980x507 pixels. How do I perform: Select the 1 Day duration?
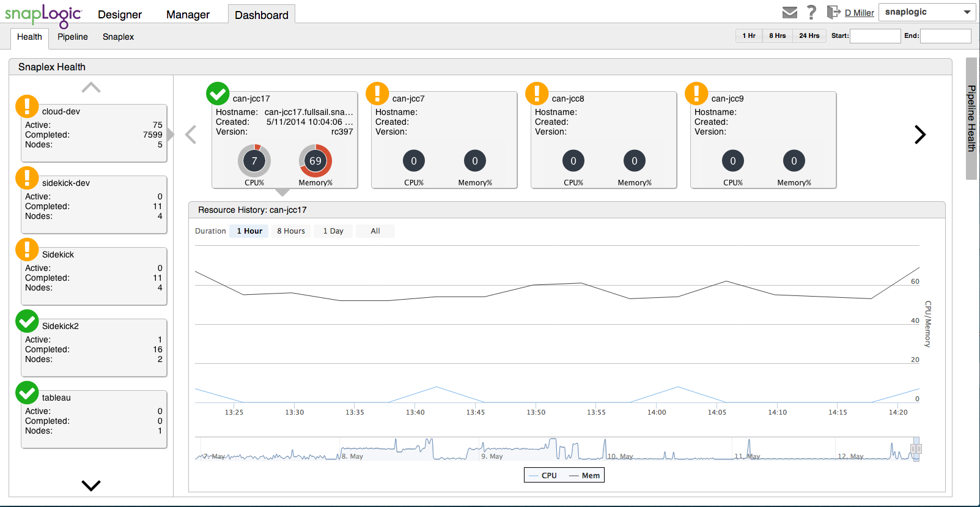point(333,231)
